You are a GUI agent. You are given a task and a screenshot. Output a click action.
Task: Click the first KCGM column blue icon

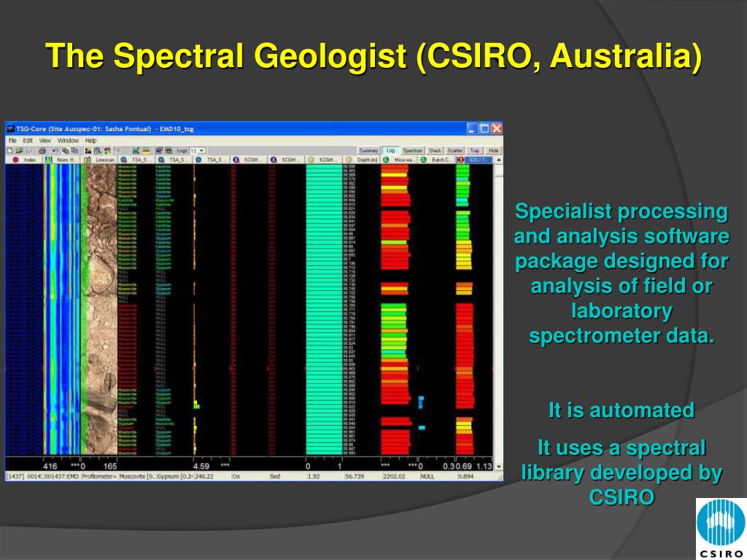236,160
